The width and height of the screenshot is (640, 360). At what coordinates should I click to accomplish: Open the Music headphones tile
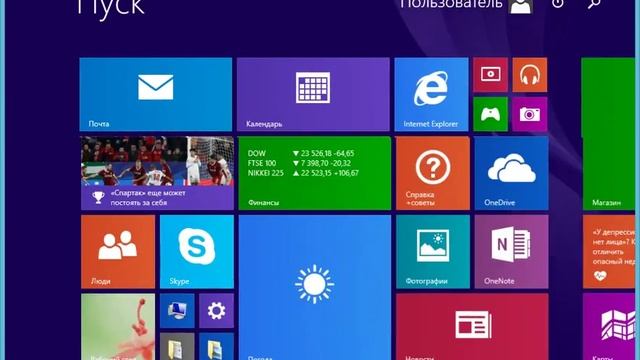click(529, 75)
